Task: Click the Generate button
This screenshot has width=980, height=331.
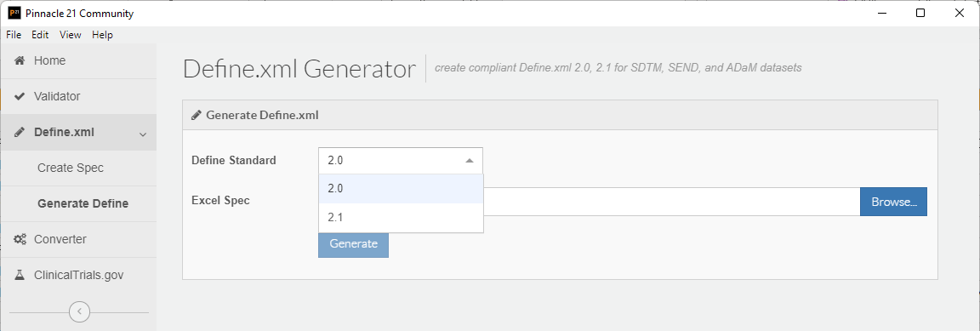Action: [x=353, y=244]
